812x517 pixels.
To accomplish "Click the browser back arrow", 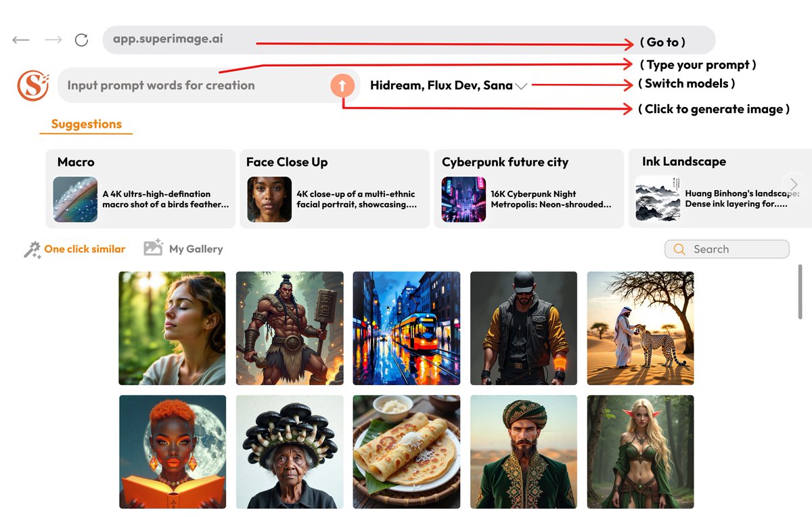I will click(21, 40).
